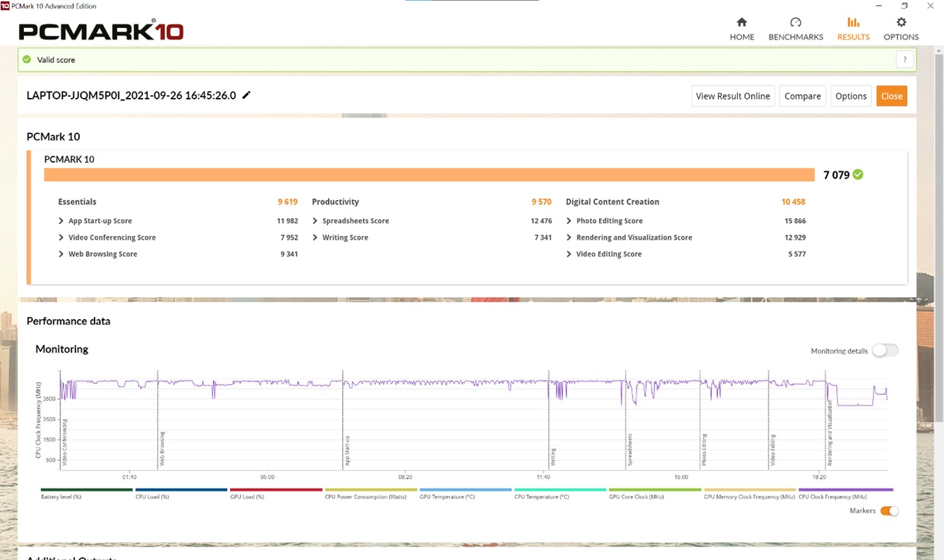
Task: Click the orange PCMARK 10 score bar
Action: (x=429, y=175)
